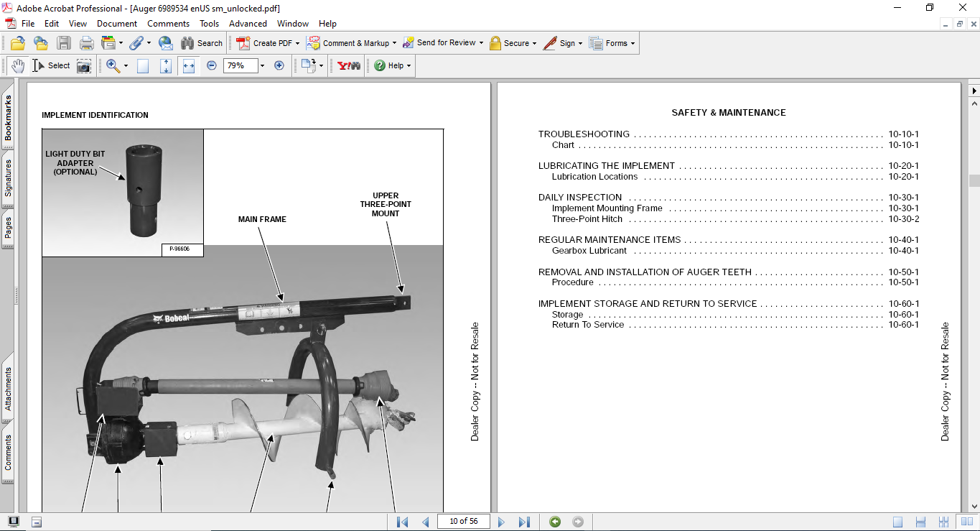
Task: Click the Email globe envelope icon
Action: click(166, 43)
